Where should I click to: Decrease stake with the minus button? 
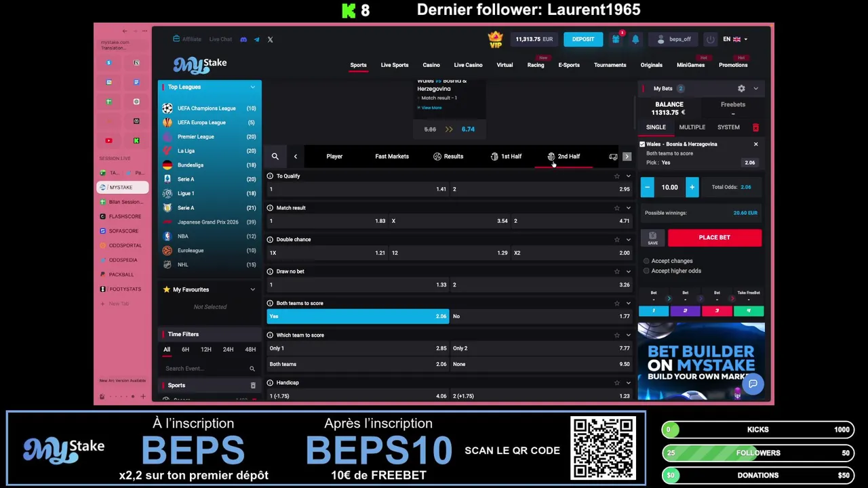(x=648, y=188)
